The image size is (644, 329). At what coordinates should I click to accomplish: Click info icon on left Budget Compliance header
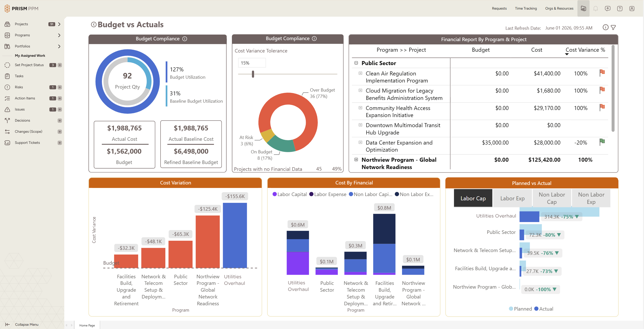click(185, 39)
